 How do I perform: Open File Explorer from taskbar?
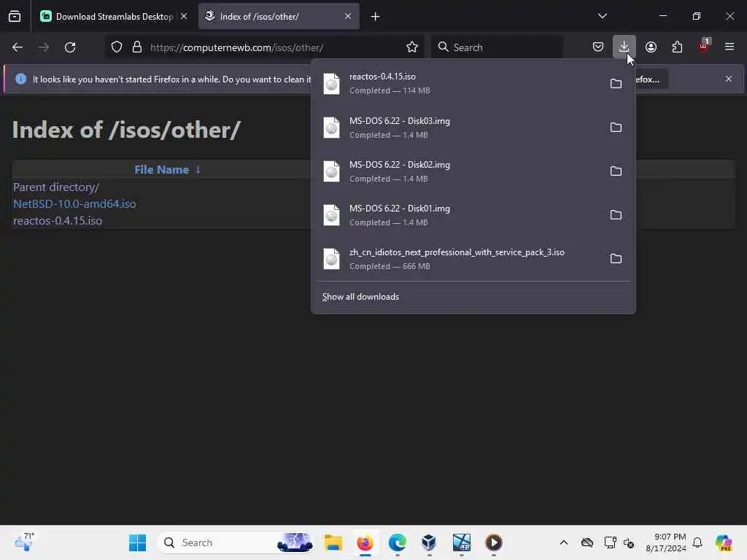333,542
